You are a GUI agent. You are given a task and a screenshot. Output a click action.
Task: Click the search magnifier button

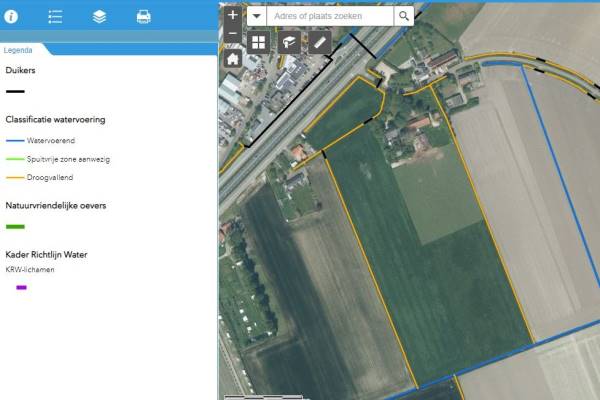(404, 16)
